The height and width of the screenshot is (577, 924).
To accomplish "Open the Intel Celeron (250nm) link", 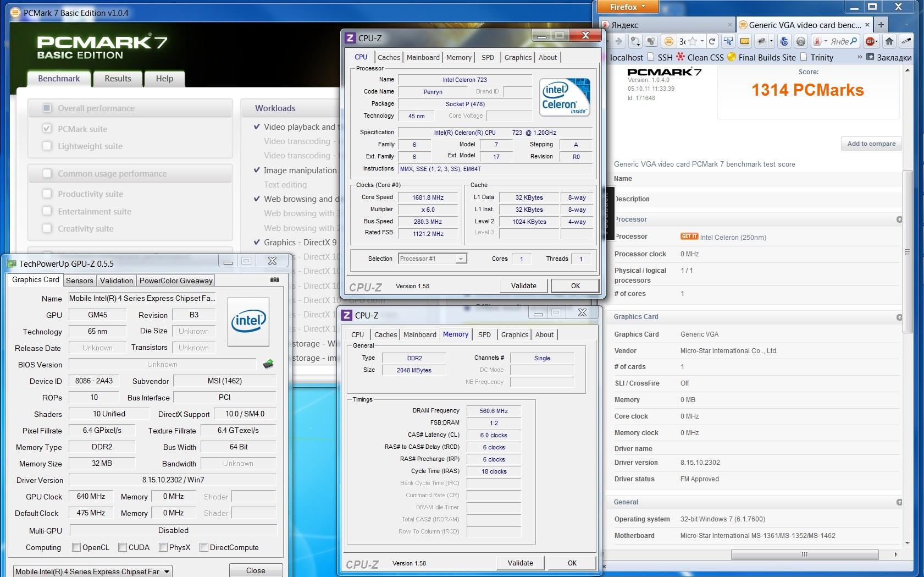I will (733, 238).
